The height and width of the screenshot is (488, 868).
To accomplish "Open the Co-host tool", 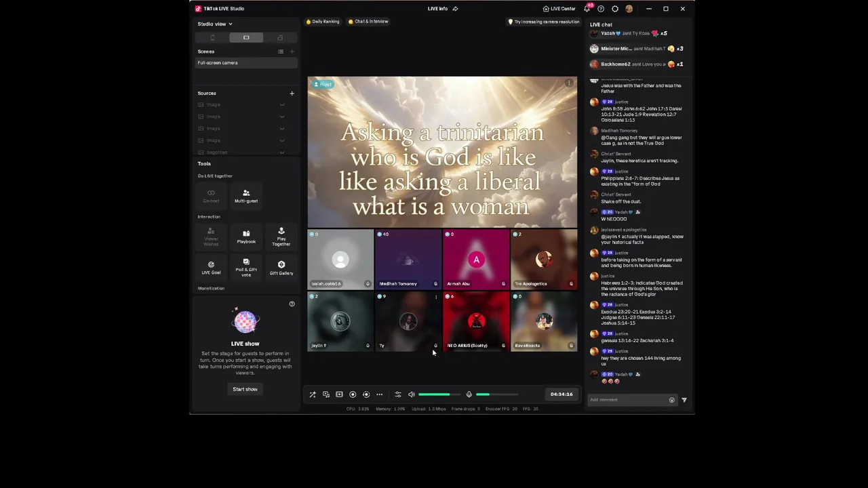I will click(211, 197).
